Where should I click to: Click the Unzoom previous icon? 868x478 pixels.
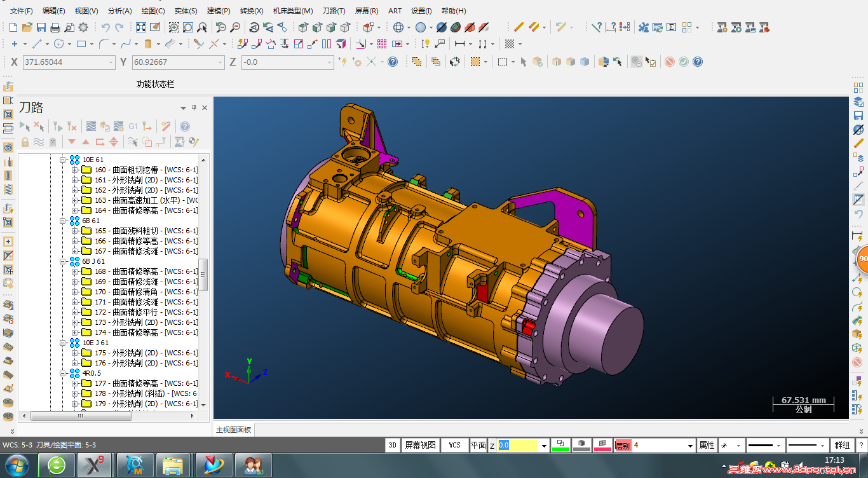220,27
